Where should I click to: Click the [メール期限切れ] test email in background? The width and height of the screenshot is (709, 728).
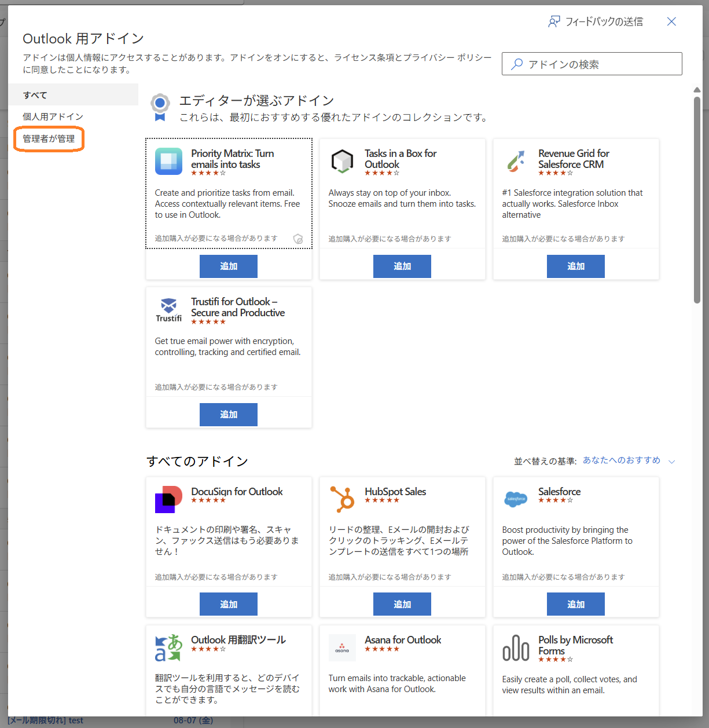pyautogui.click(x=45, y=720)
